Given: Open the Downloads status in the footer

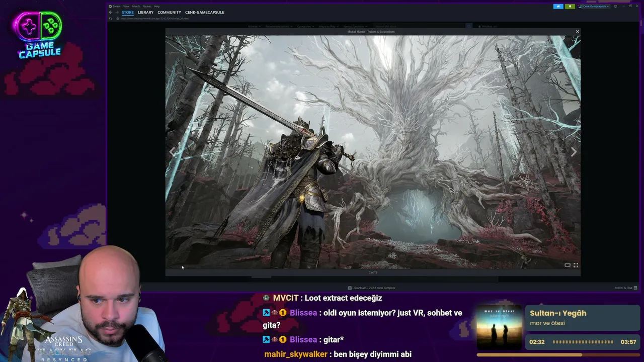Looking at the screenshot, I should tap(372, 288).
